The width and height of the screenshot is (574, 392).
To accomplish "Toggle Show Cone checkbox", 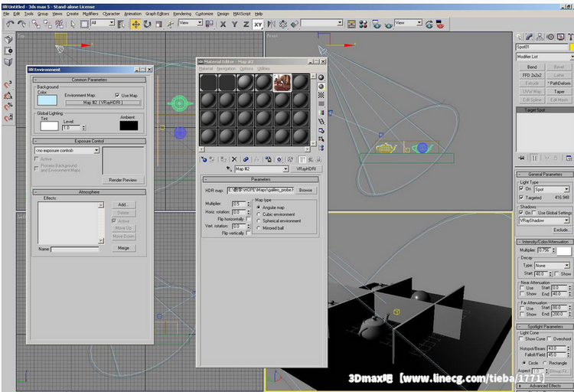I will click(521, 339).
